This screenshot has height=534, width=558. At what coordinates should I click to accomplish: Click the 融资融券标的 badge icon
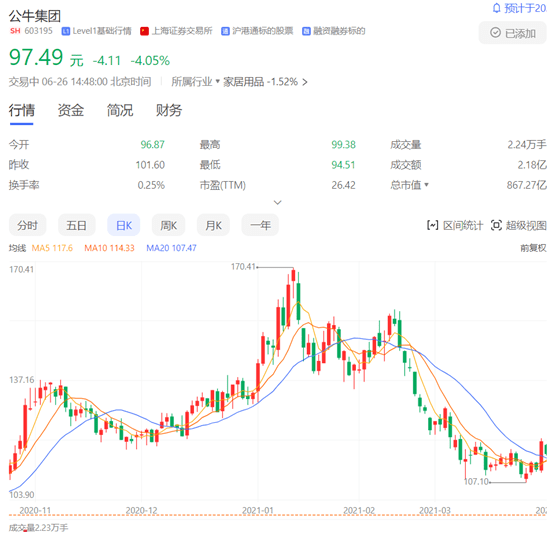(x=306, y=31)
